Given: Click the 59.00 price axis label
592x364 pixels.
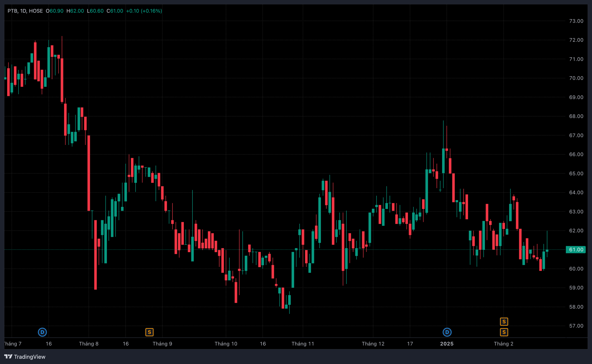Looking at the screenshot, I should [x=576, y=288].
